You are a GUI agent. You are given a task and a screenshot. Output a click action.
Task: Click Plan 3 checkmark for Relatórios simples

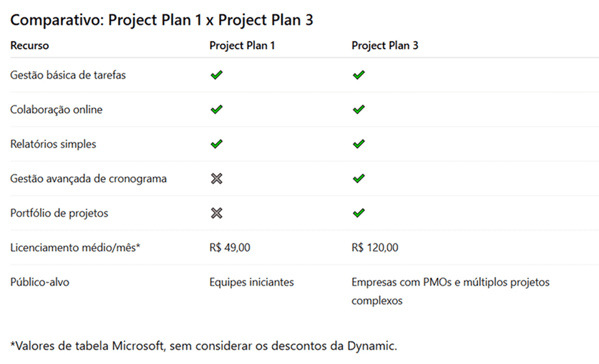[358, 144]
